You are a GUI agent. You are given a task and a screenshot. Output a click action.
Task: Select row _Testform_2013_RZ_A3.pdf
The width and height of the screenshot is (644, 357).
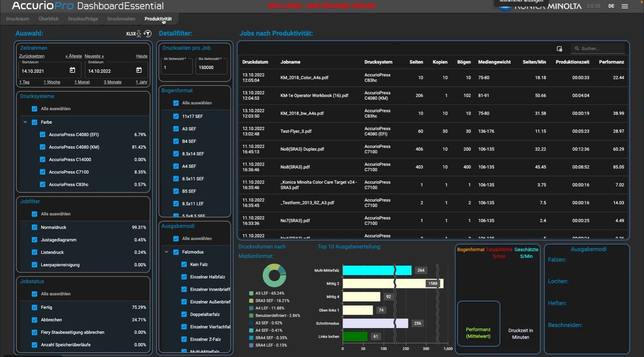433,202
